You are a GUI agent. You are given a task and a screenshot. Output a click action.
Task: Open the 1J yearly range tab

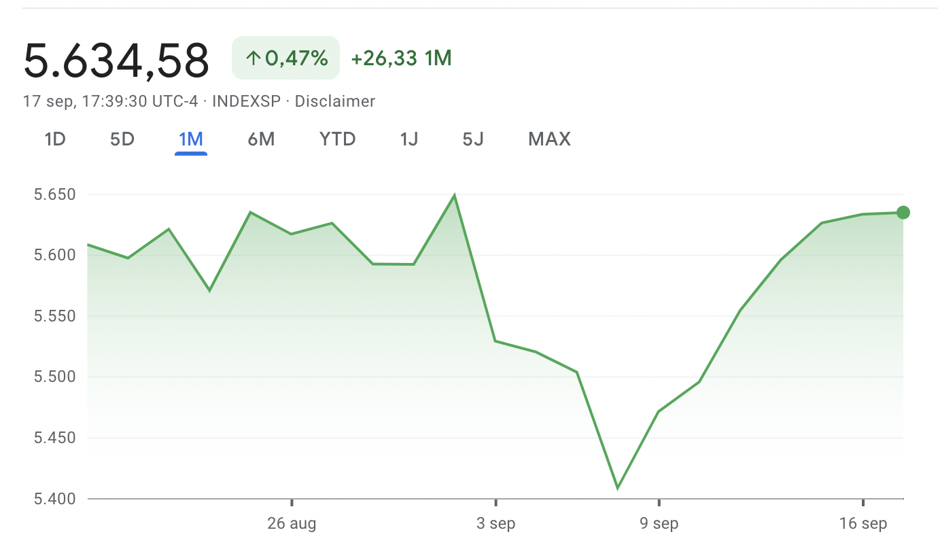point(409,139)
